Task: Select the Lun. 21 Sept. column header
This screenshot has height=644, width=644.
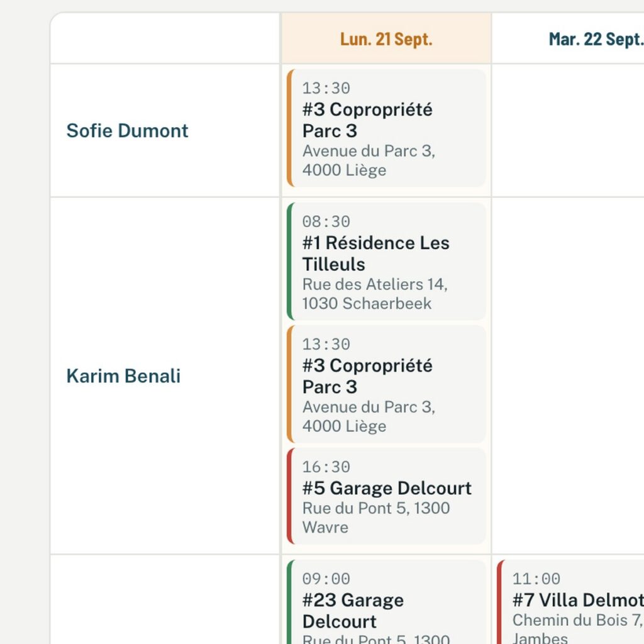Action: [386, 38]
